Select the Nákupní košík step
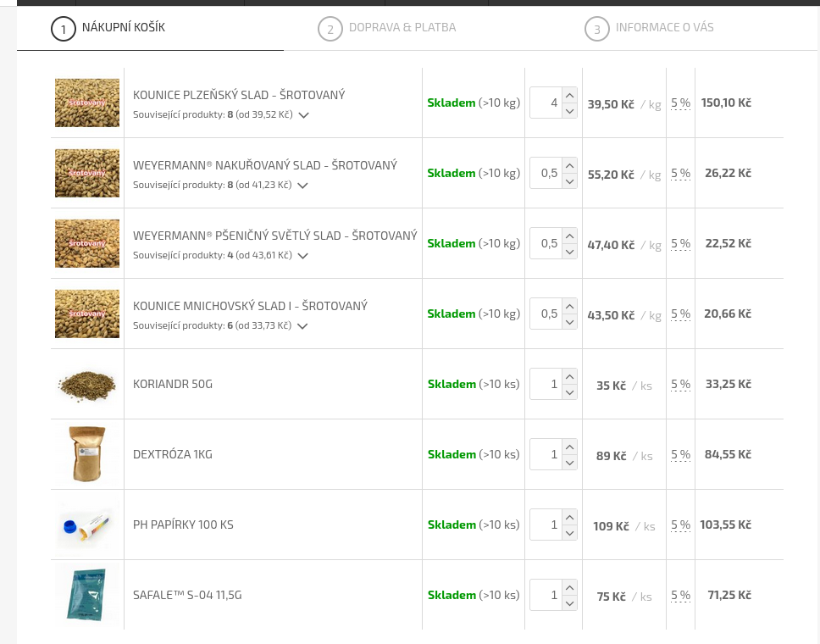820x644 pixels. 123,28
